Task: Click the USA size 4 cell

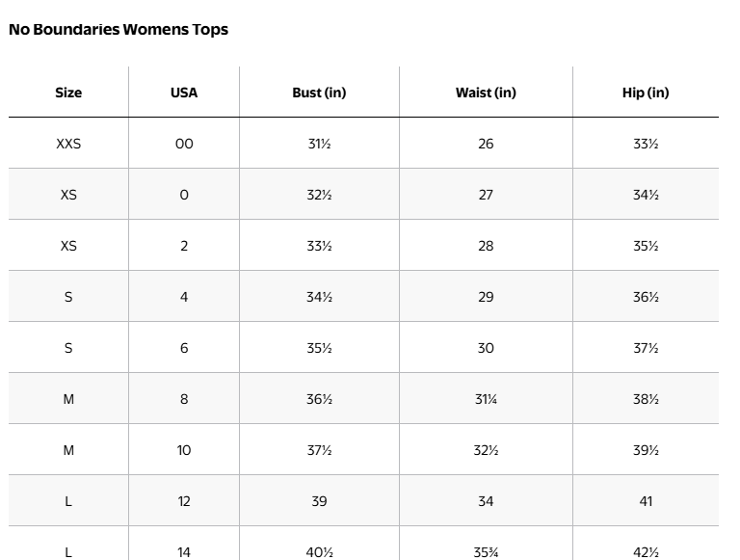Action: (184, 297)
